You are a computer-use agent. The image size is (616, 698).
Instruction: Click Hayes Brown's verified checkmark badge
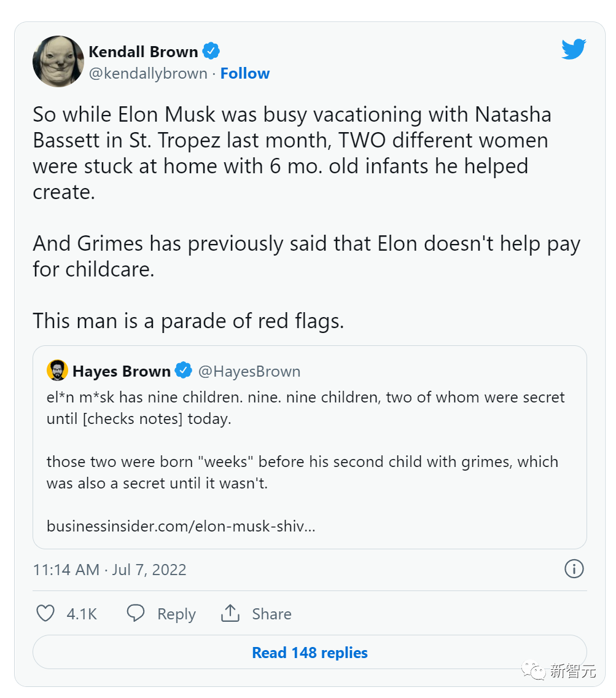(x=184, y=371)
